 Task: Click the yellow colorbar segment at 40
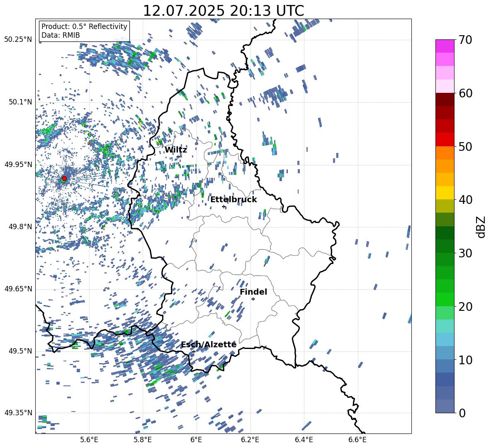click(445, 193)
